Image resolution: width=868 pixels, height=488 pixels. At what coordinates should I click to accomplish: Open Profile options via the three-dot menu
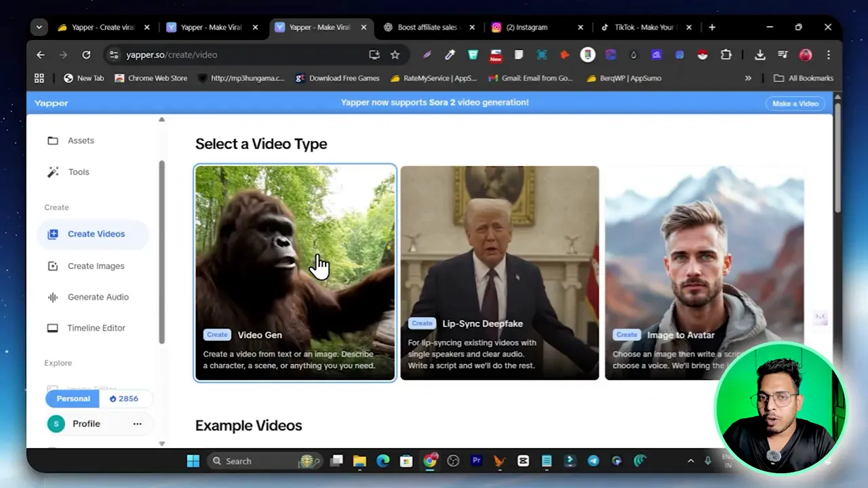click(x=138, y=424)
